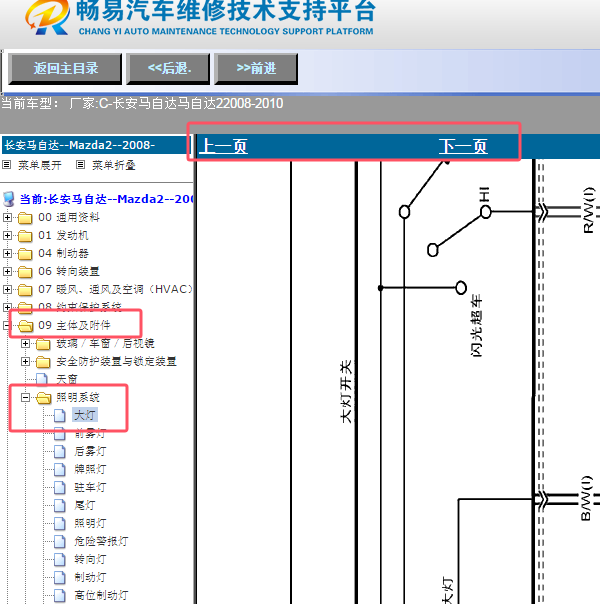600x604 pixels.
Task: Click the page icon next to 危险警报灯
Action: click(60, 541)
